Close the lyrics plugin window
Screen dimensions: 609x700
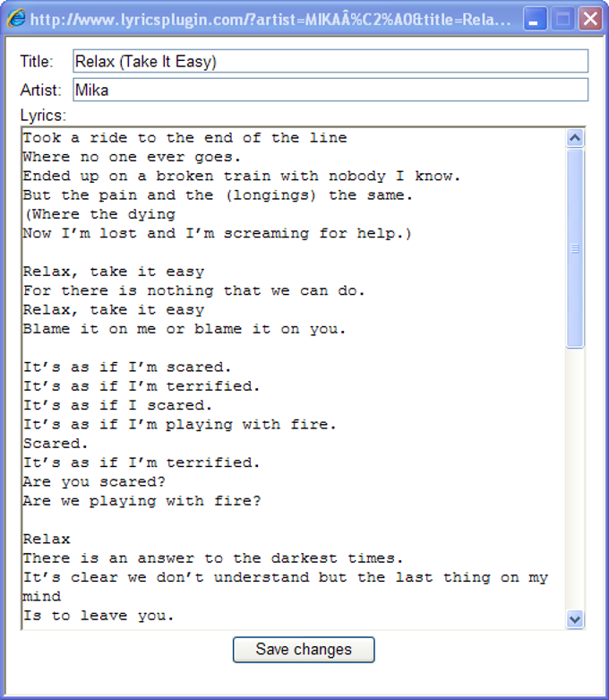tap(589, 19)
